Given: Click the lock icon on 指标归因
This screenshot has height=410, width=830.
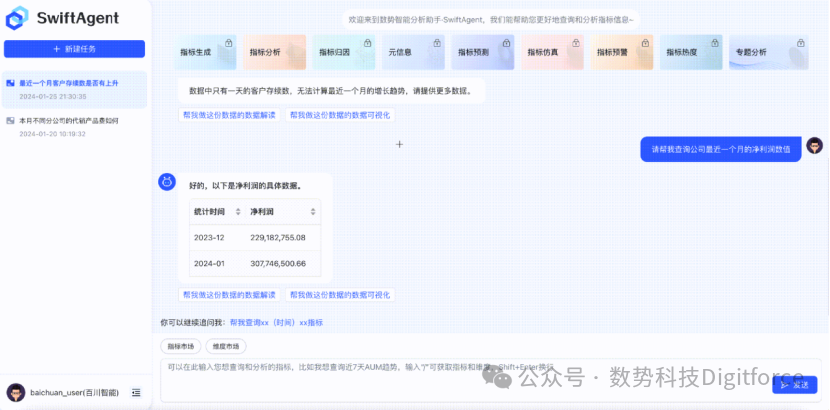Looking at the screenshot, I should tap(367, 43).
